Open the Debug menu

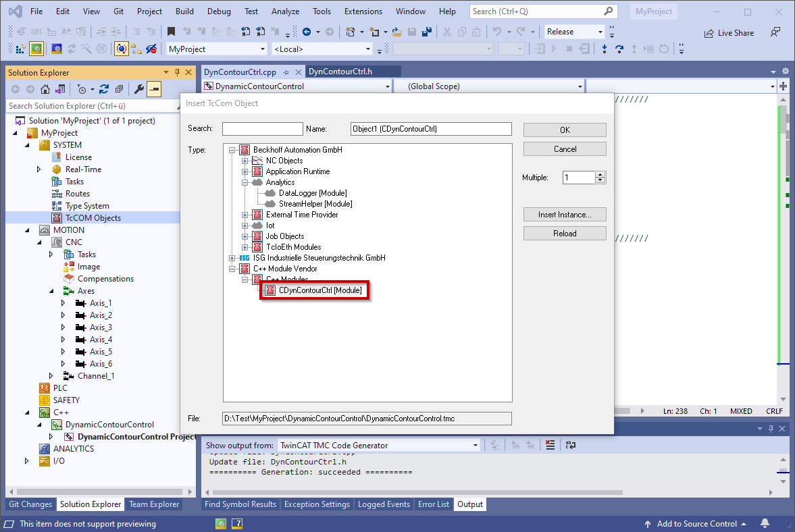coord(219,11)
